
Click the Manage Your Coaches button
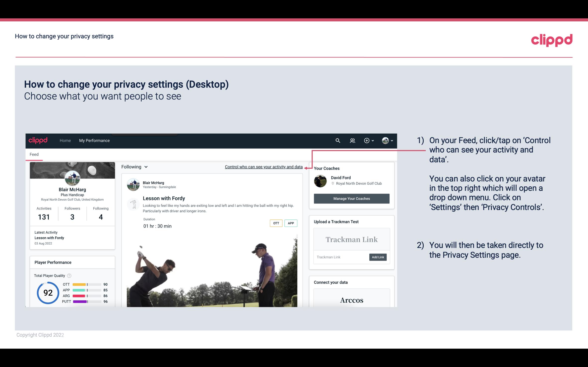tap(351, 198)
